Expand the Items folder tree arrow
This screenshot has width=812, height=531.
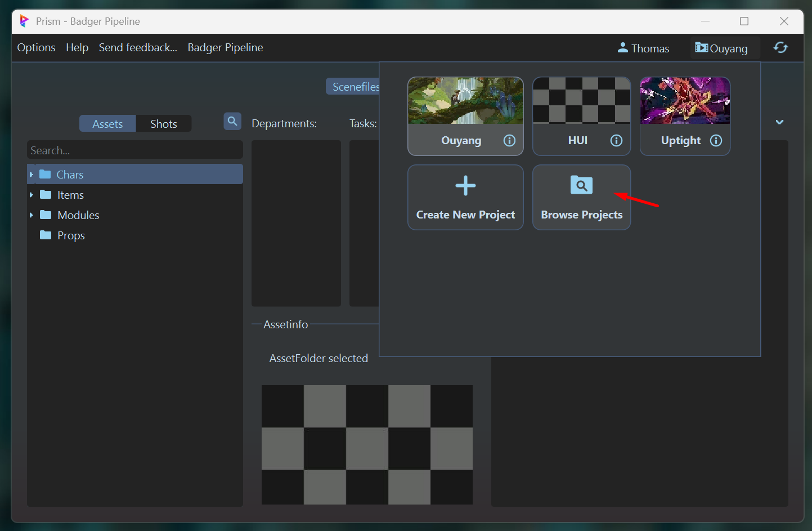[x=32, y=195]
